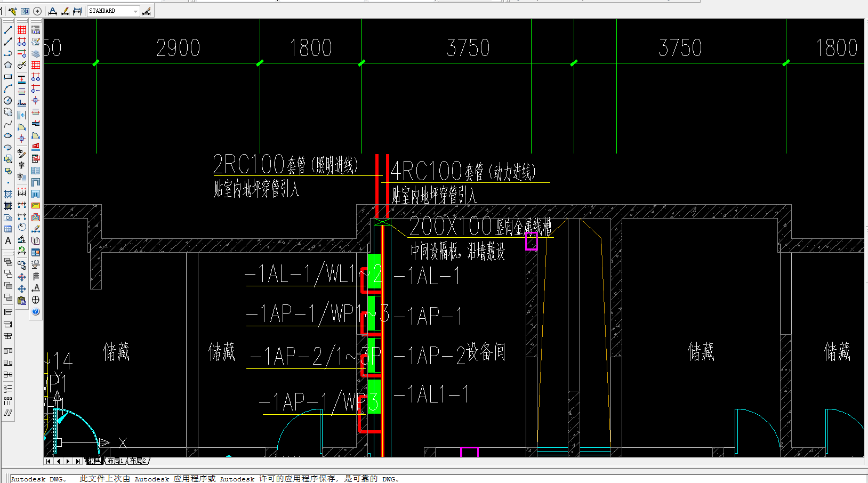Image resolution: width=868 pixels, height=483 pixels.
Task: Select the Polygon draw tool
Action: coord(8,65)
